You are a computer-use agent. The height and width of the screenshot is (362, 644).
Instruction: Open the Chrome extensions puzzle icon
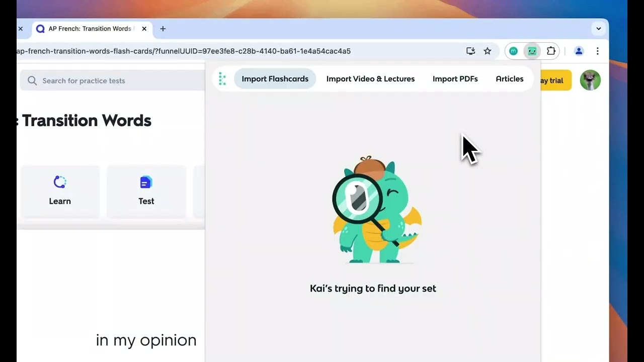click(x=551, y=51)
